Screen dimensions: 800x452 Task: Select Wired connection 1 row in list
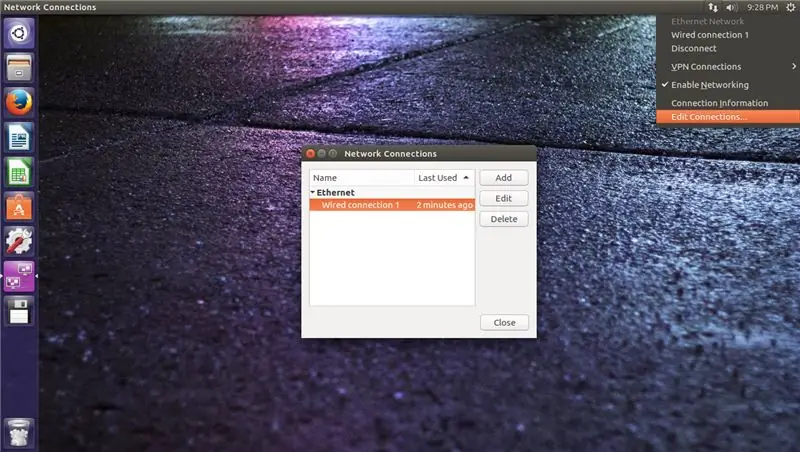392,205
